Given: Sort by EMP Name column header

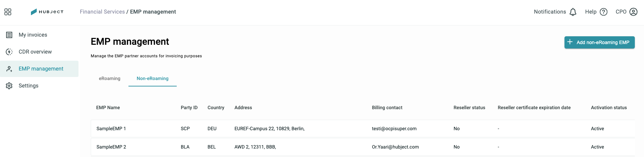Looking at the screenshot, I should click(108, 107).
